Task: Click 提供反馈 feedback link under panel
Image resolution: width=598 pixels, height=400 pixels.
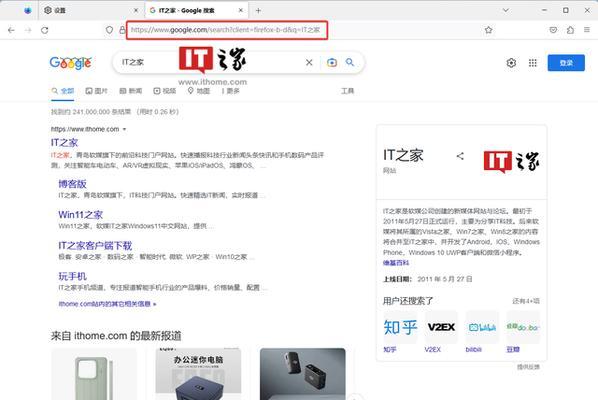Action: tap(529, 367)
